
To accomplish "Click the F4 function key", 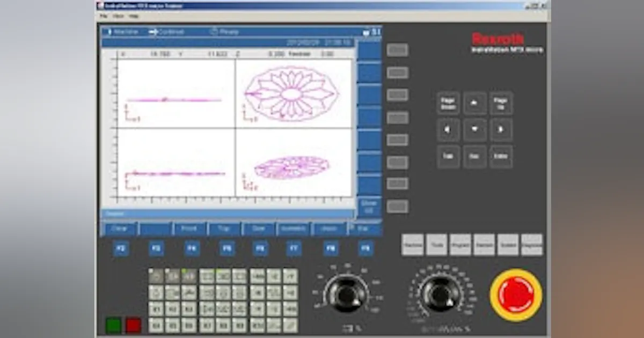I will [x=192, y=248].
